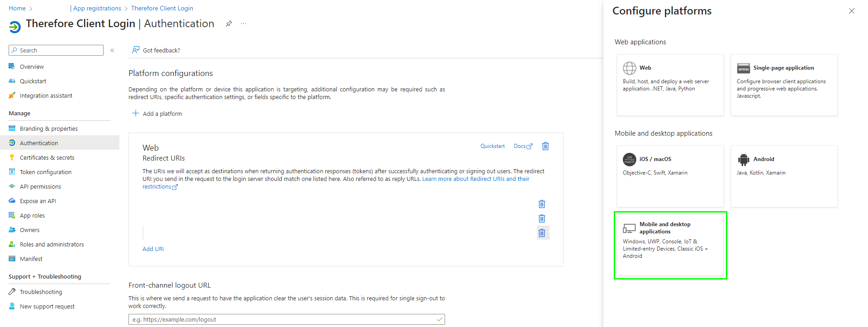The image size is (868, 327).
Task: Select the iOS / macOS platform tile
Action: tap(670, 176)
